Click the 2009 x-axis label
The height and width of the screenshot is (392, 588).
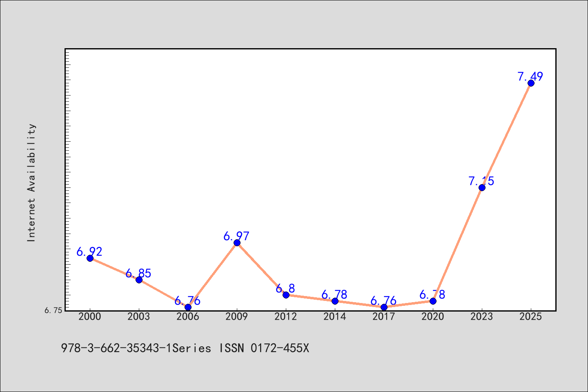pos(237,316)
